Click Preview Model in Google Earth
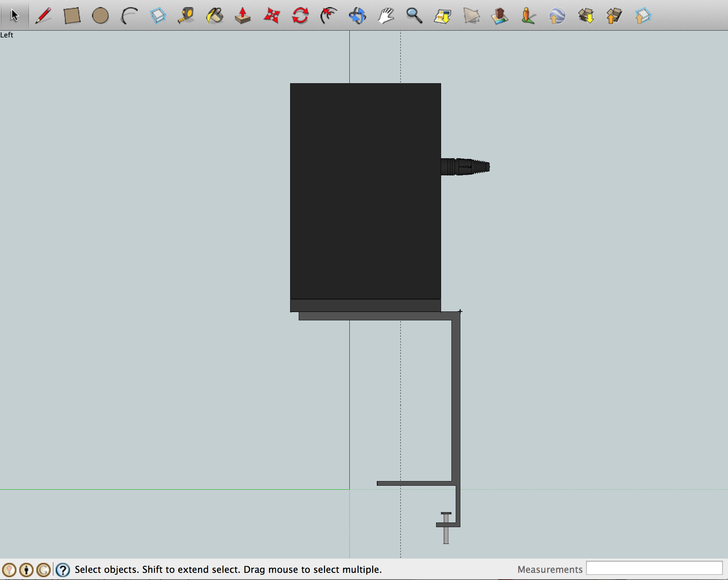728x580 pixels. click(x=557, y=16)
